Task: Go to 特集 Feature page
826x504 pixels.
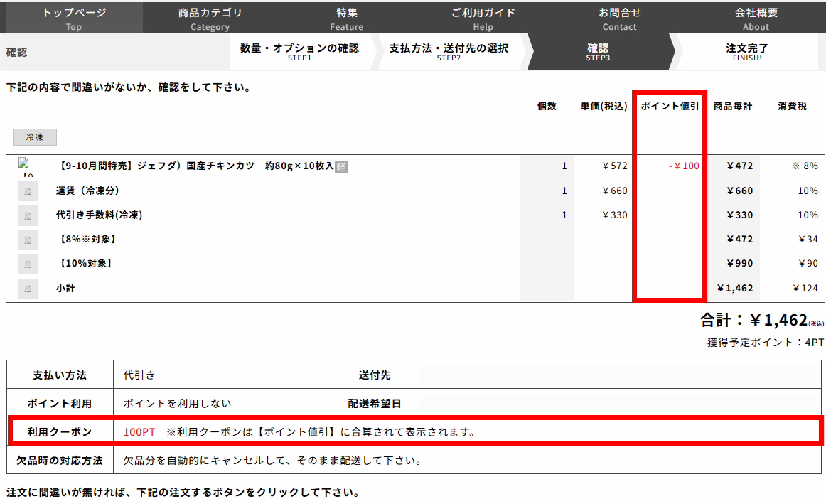Action: click(x=347, y=18)
